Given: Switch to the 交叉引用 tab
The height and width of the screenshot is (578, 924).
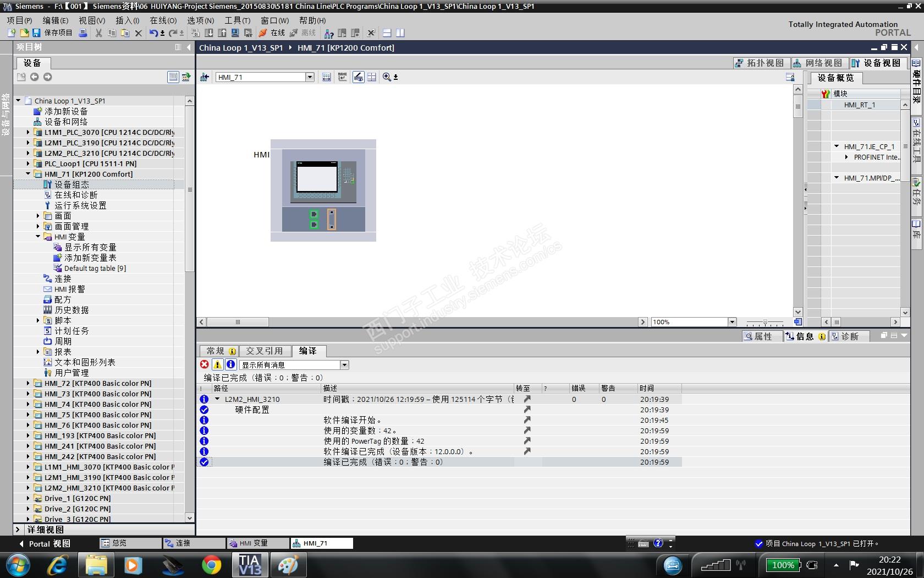Looking at the screenshot, I should coord(264,351).
